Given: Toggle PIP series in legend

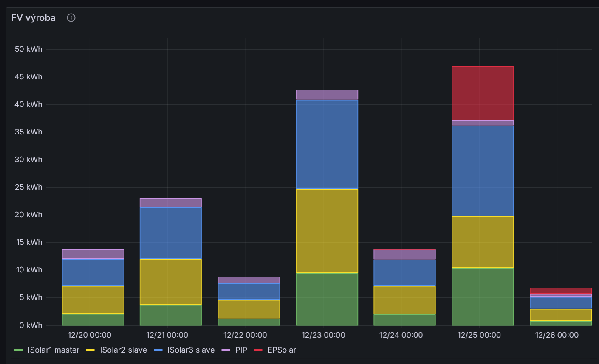Looking at the screenshot, I should coord(241,350).
